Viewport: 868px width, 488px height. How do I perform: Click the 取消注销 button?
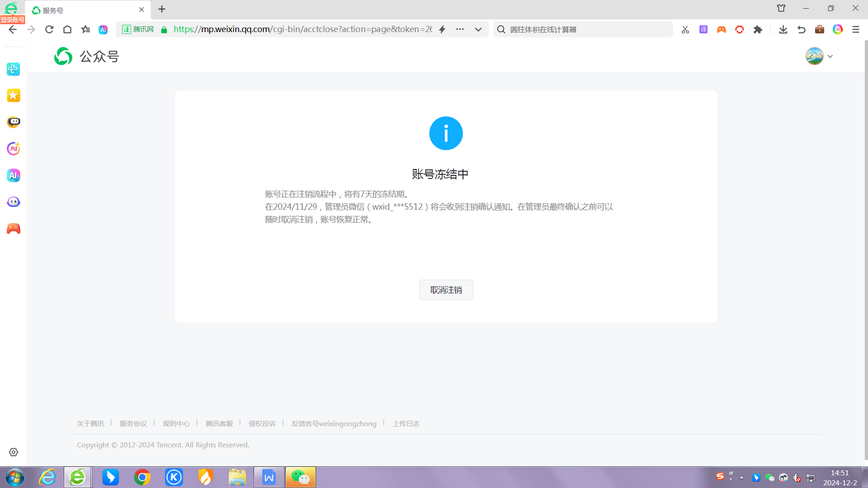(446, 290)
